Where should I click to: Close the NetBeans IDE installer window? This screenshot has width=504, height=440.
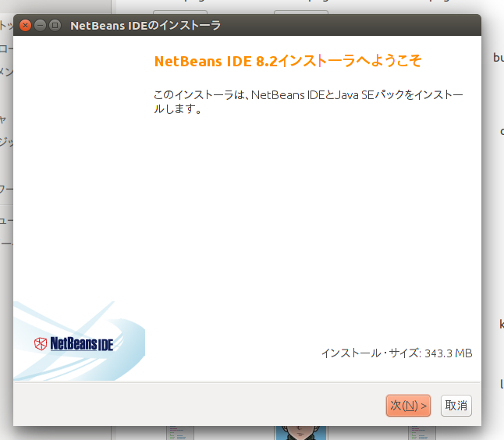click(x=25, y=25)
